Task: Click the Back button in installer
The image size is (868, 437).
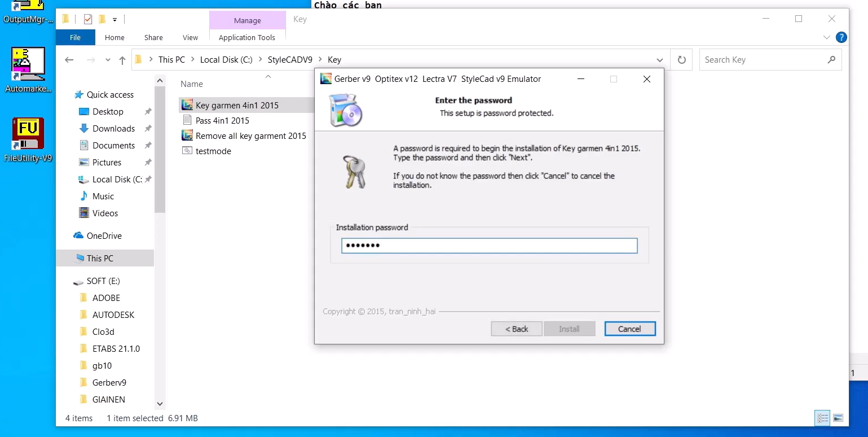Action: pos(516,329)
